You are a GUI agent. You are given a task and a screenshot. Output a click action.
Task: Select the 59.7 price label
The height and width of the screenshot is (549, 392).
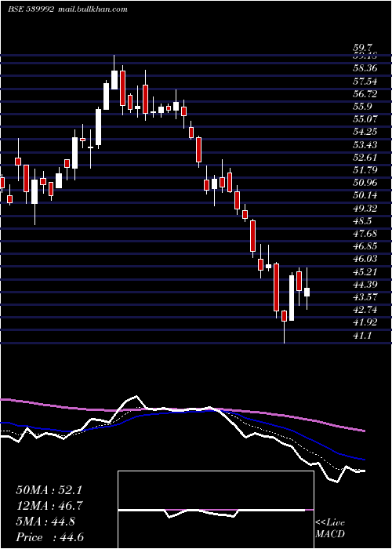tap(363, 47)
